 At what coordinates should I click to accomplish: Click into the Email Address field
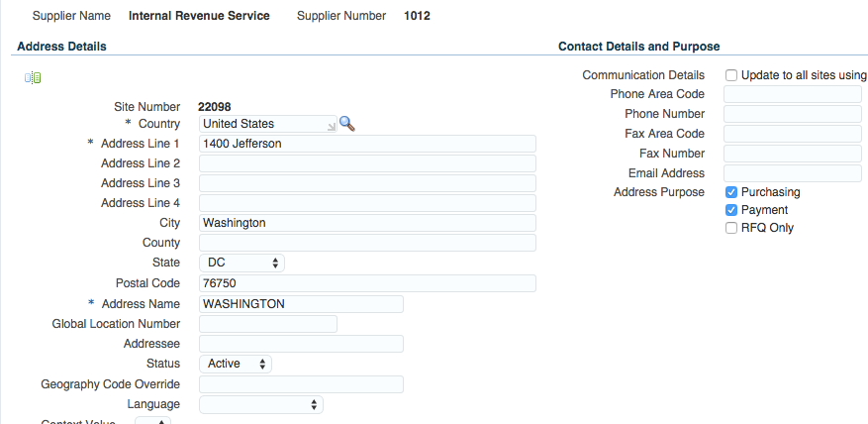point(792,173)
